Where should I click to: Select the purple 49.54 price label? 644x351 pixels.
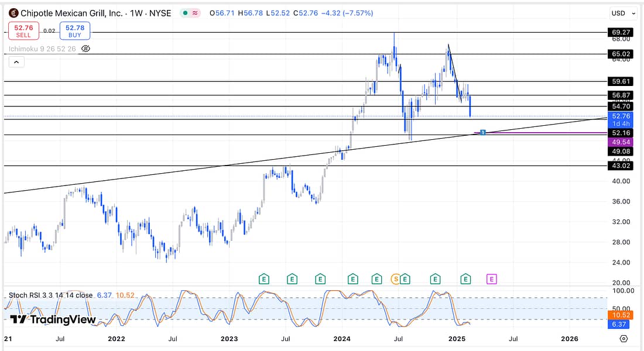[621, 142]
